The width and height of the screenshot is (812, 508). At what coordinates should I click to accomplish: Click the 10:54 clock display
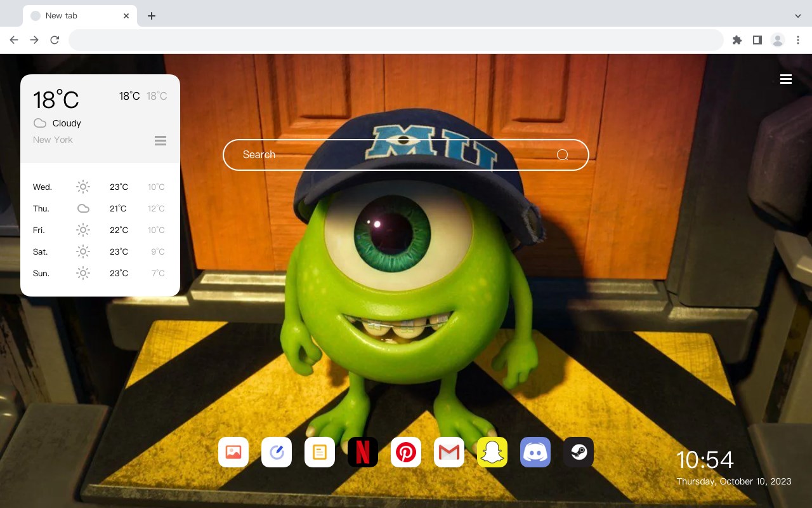tap(705, 460)
